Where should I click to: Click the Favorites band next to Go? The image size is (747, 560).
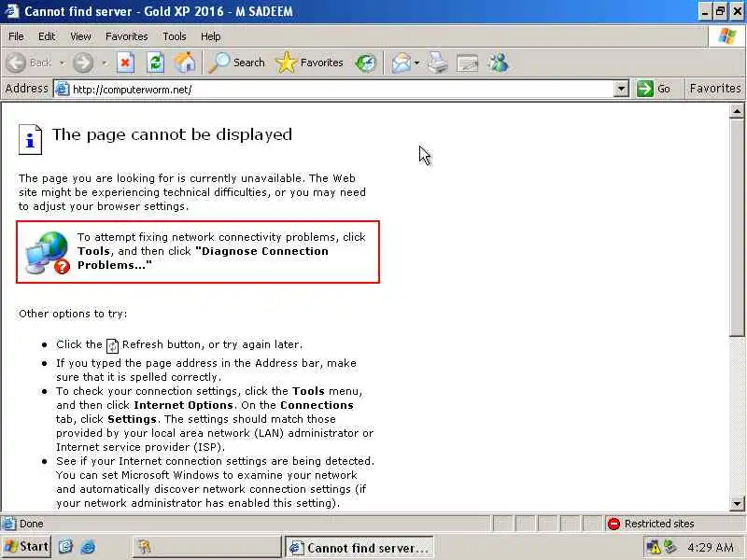click(x=715, y=89)
